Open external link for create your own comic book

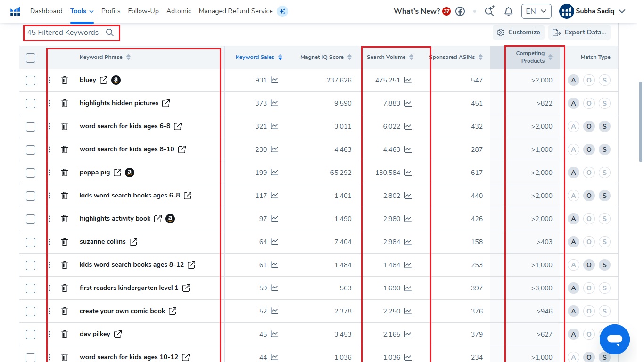pyautogui.click(x=173, y=311)
